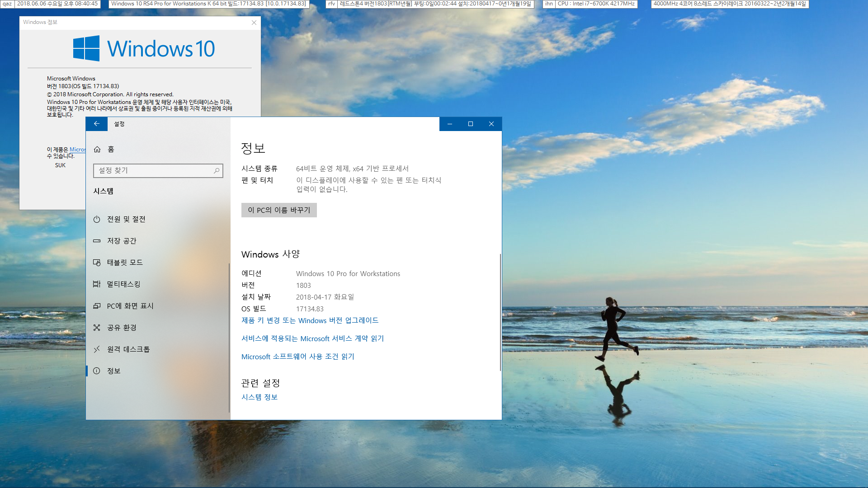Click the SUK user name in Windows 정보
The width and height of the screenshot is (868, 488).
pos(60,165)
